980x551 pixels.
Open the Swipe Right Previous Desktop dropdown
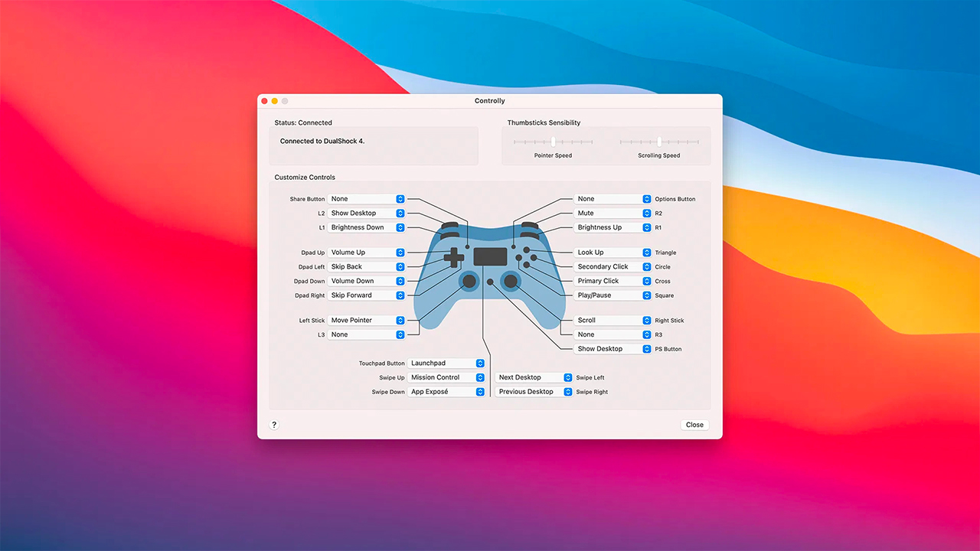[x=534, y=392]
